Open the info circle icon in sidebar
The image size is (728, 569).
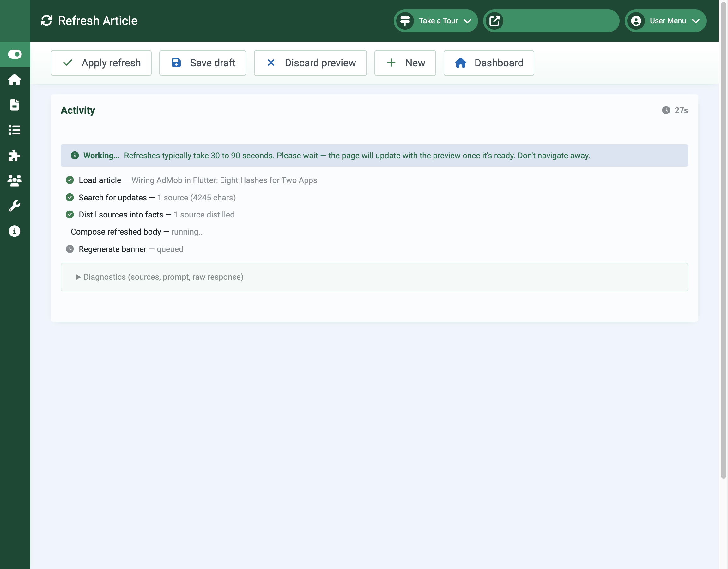[15, 231]
